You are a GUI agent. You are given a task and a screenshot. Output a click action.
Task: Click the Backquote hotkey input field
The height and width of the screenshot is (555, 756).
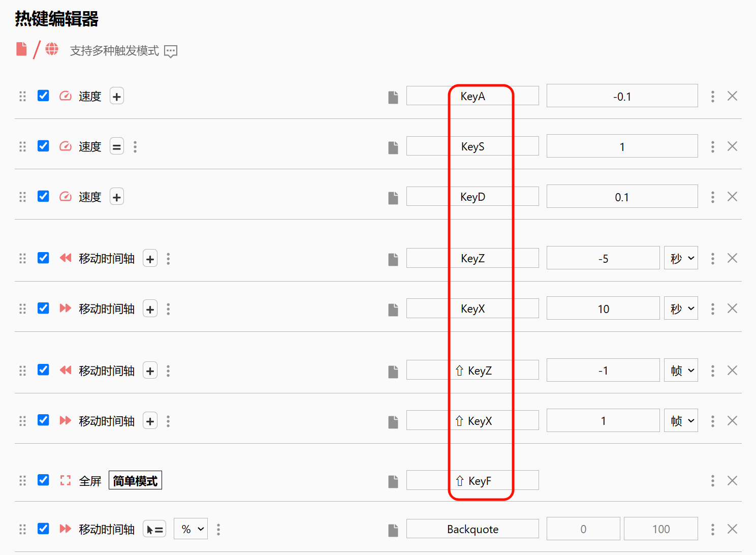tap(472, 529)
